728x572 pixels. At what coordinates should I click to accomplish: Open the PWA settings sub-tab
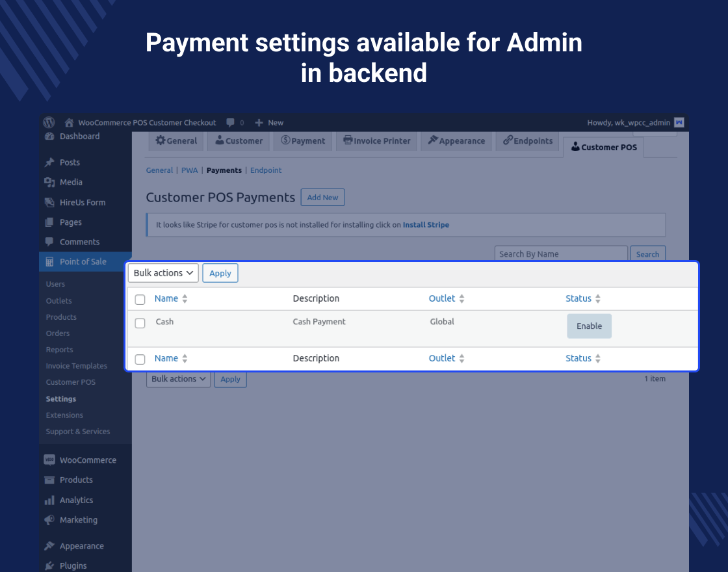[189, 170]
